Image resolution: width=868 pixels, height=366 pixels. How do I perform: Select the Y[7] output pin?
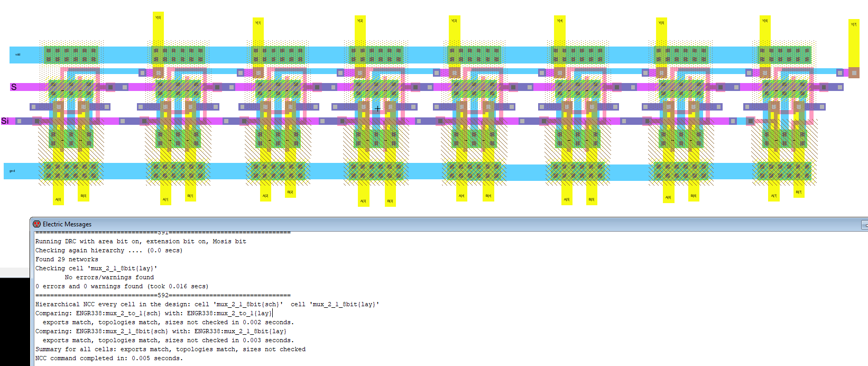click(x=853, y=24)
